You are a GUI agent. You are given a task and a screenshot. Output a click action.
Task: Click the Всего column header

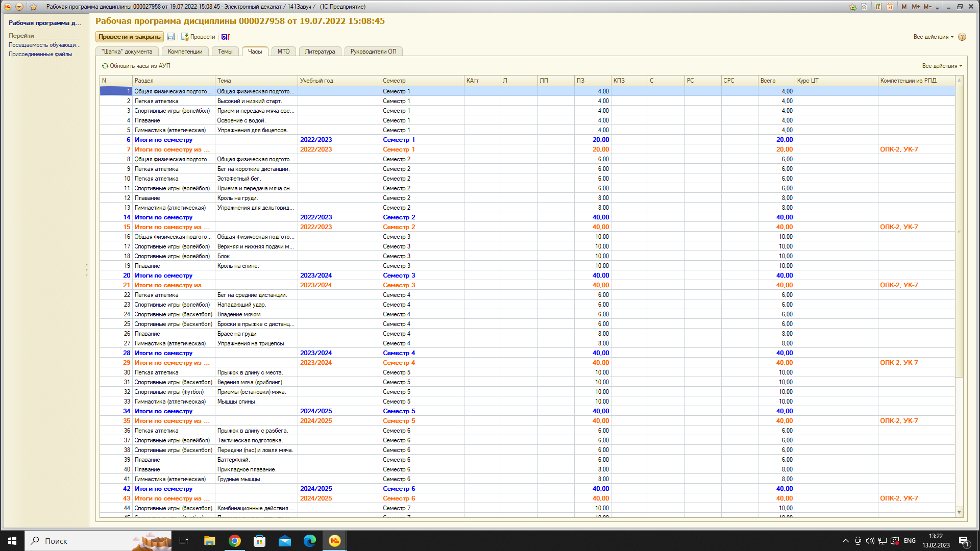(776, 81)
